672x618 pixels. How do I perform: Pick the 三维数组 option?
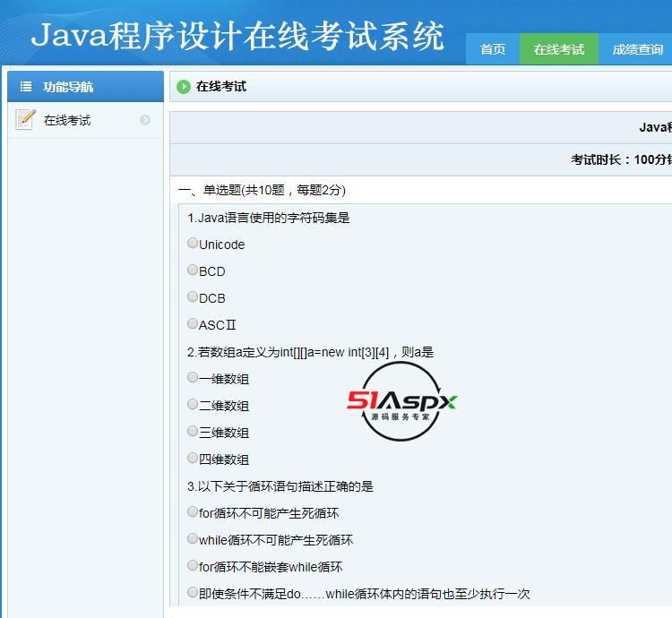[x=193, y=432]
